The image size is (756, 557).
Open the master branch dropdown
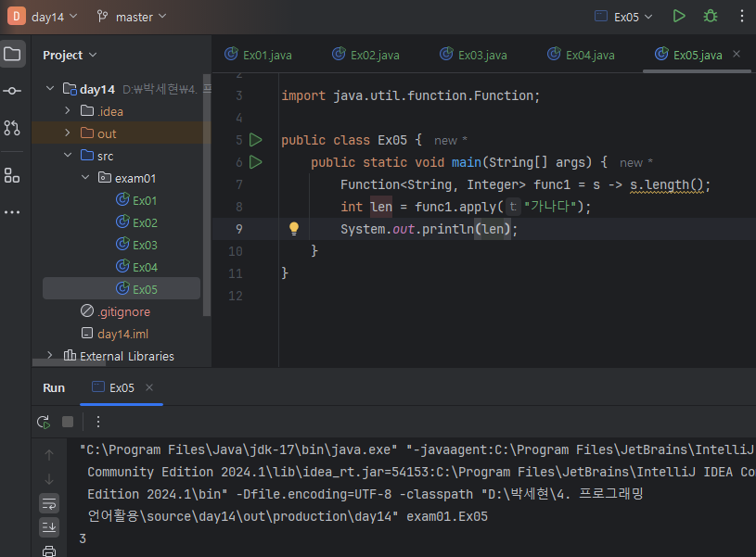133,16
